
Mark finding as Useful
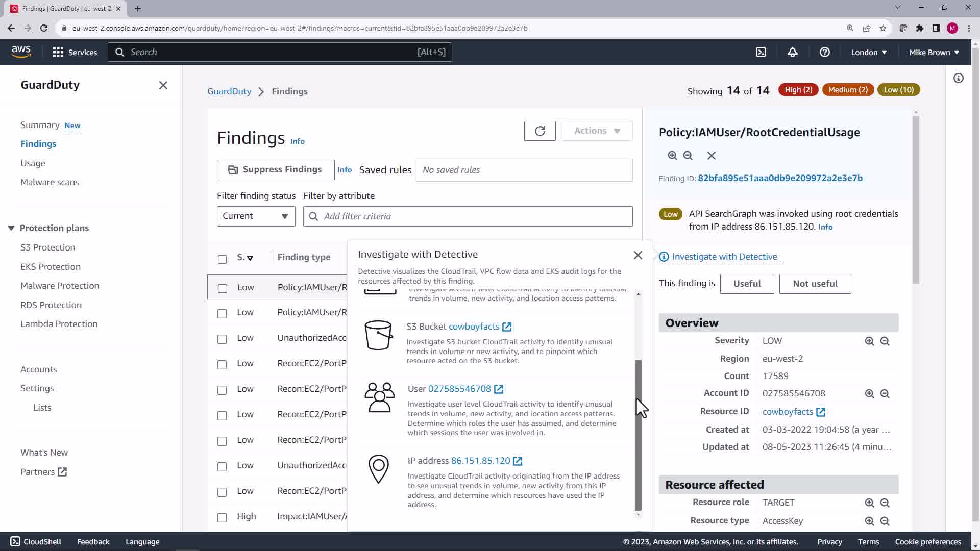coord(747,284)
